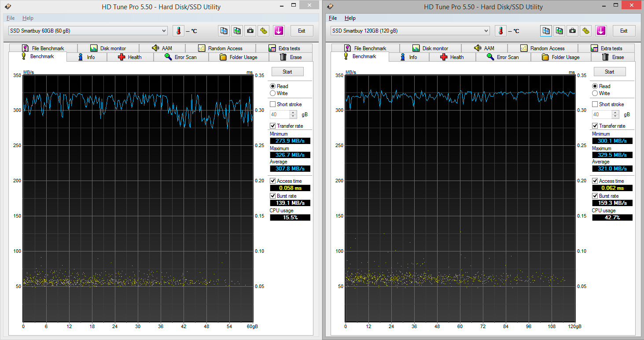Screen dimensions: 644x340
Task: Click the Exit button in the 120GB window
Action: (x=624, y=31)
